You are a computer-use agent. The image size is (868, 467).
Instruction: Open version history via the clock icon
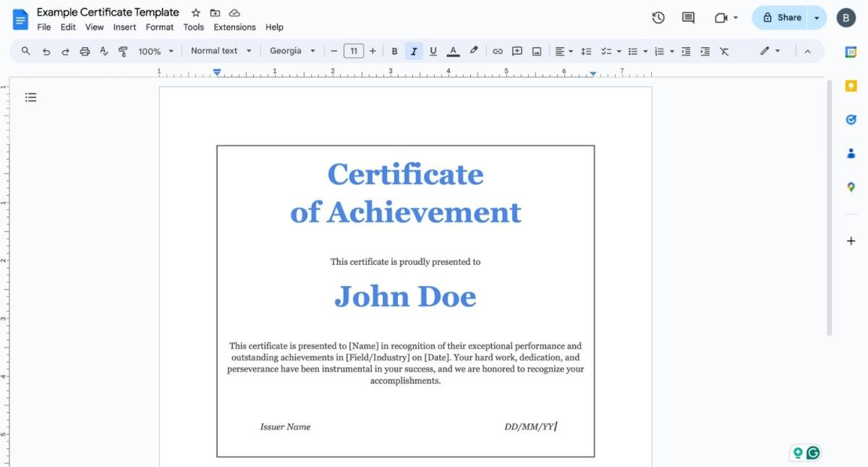(x=658, y=17)
